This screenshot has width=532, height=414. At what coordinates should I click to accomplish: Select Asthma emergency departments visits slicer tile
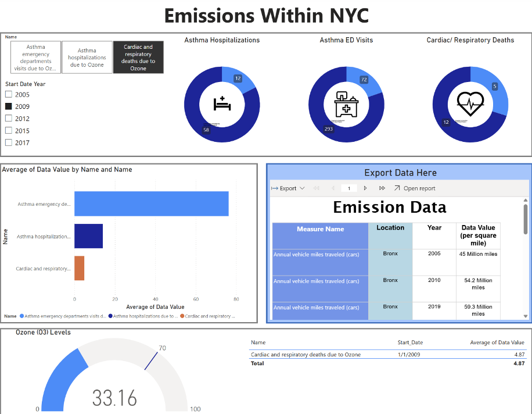(x=35, y=58)
